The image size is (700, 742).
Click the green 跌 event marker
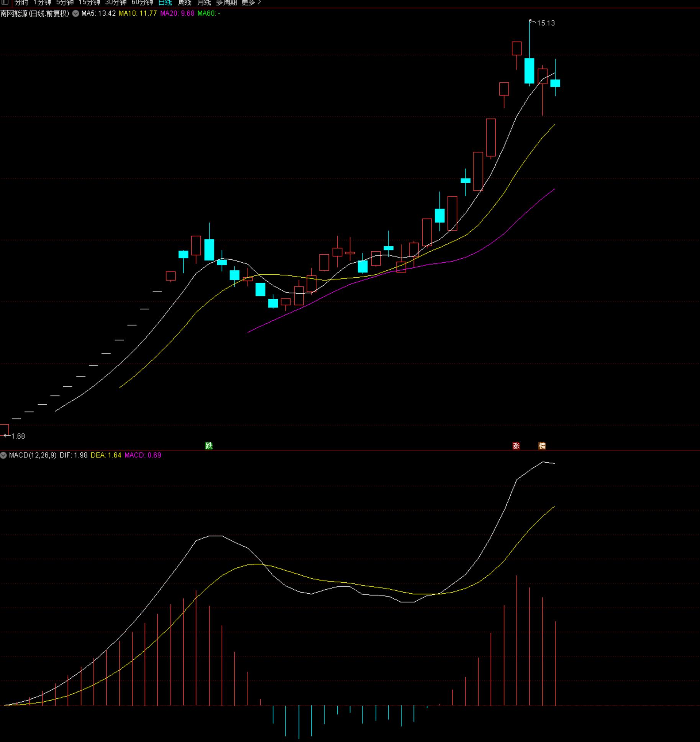(209, 446)
